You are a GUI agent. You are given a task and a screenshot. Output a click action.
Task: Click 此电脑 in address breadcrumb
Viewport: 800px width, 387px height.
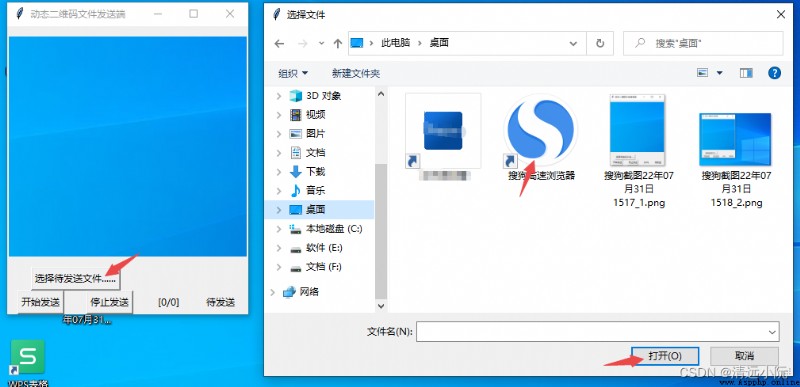tap(395, 43)
